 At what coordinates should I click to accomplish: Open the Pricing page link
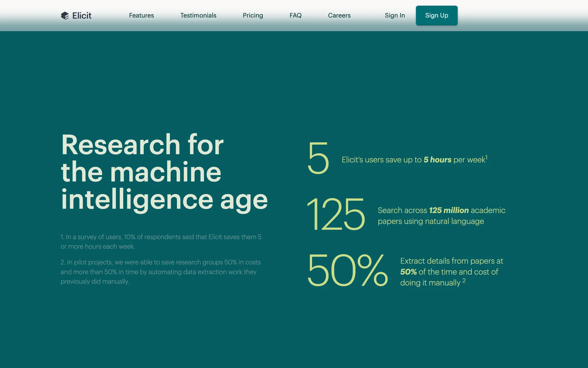pyautogui.click(x=253, y=15)
